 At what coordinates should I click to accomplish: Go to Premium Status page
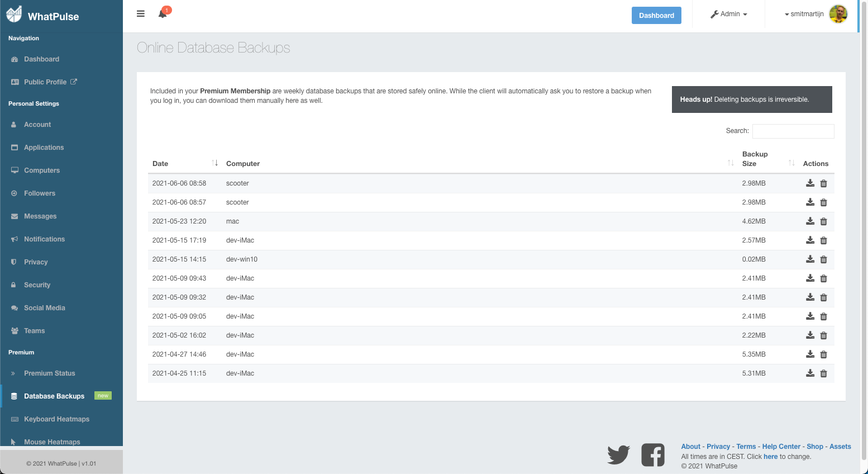50,373
